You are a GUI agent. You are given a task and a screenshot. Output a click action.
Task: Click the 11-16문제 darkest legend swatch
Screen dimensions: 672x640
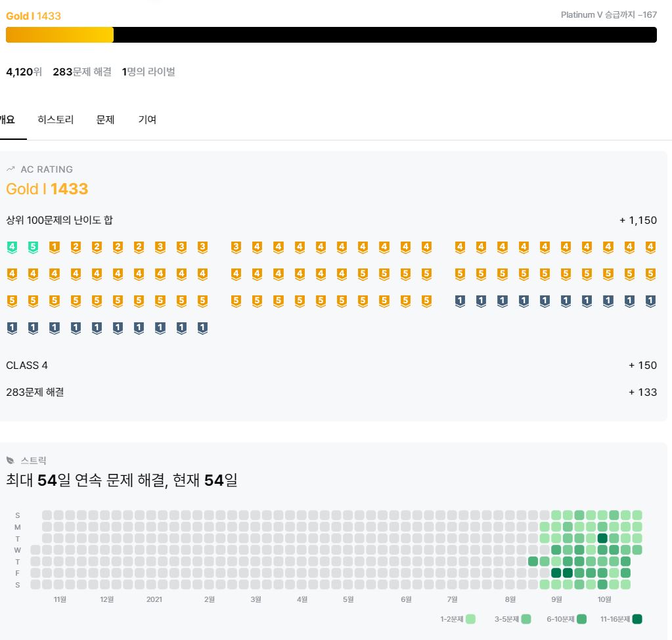click(x=637, y=619)
